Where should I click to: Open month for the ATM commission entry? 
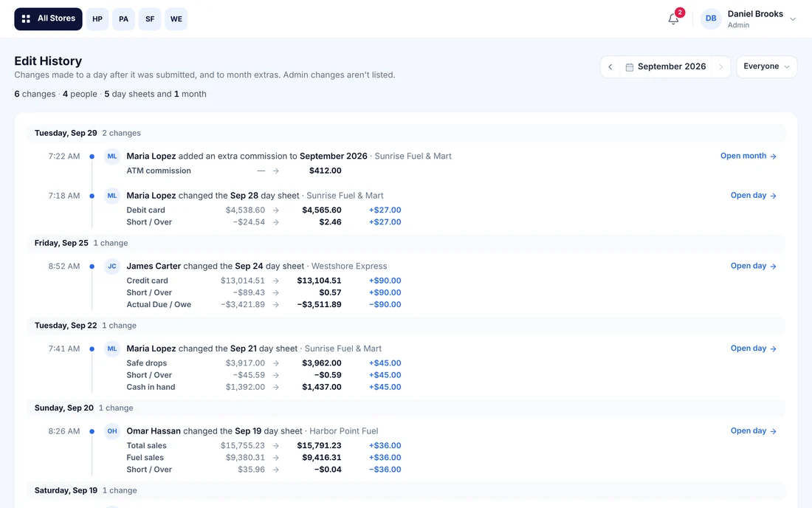click(x=749, y=156)
